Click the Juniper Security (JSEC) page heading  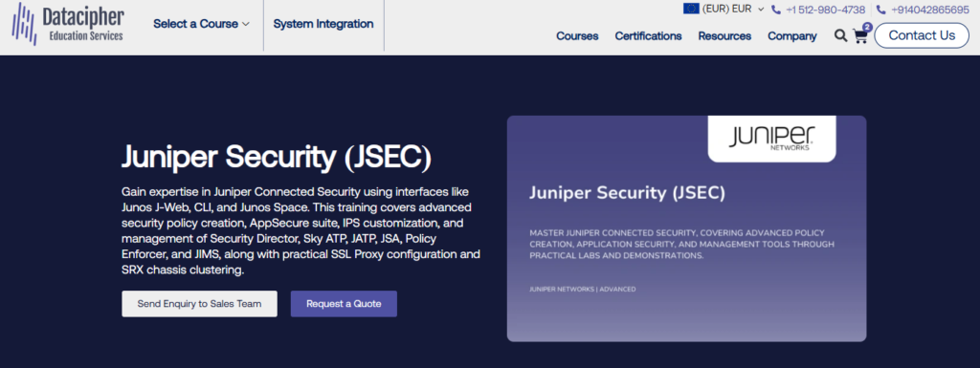(x=277, y=157)
